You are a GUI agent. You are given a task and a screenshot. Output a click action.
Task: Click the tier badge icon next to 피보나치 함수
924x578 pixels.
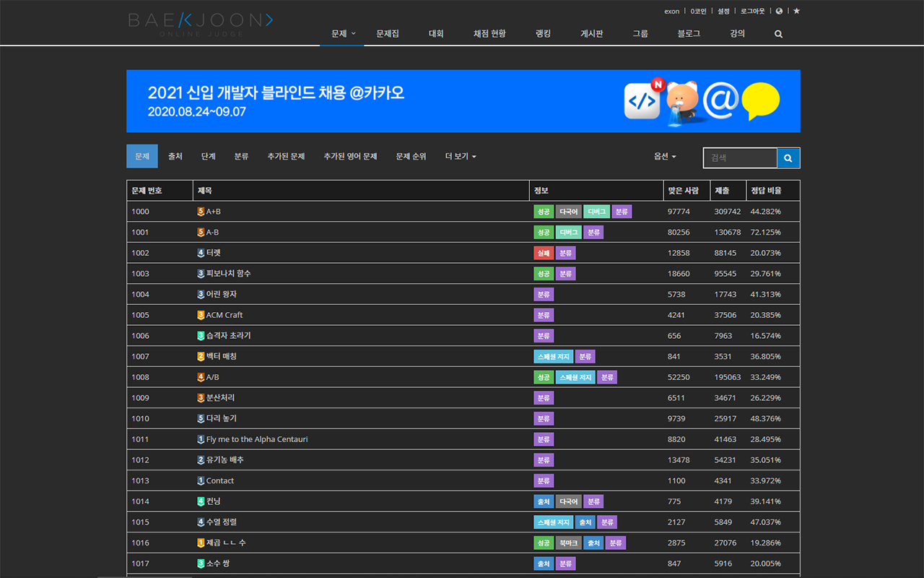click(201, 274)
